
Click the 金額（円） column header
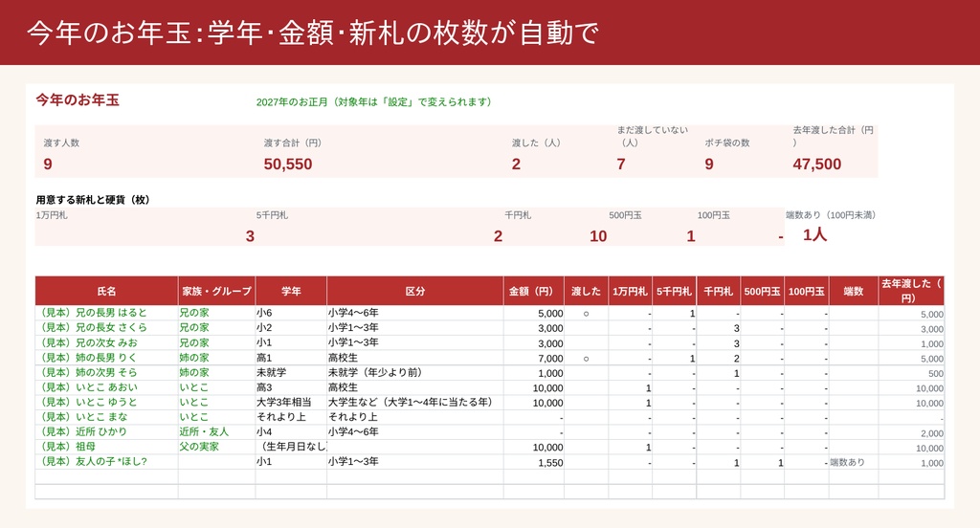pos(534,291)
